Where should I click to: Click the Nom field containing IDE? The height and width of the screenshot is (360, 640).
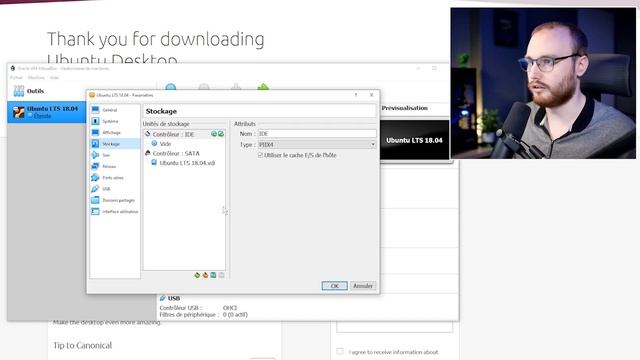click(x=317, y=134)
